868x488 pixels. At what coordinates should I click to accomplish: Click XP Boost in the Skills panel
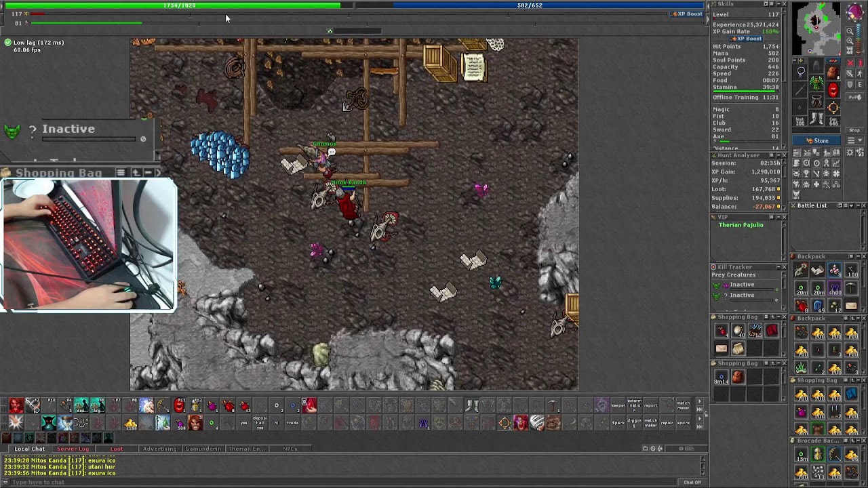(x=746, y=39)
